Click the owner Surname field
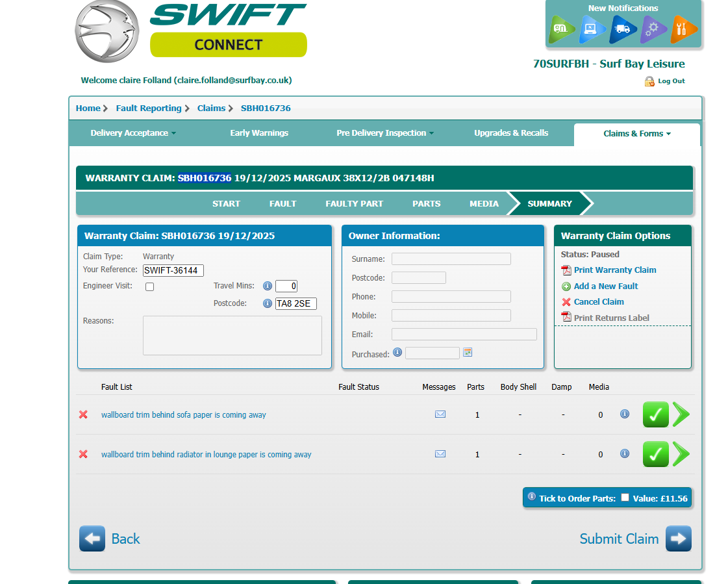728x584 pixels. (x=451, y=259)
